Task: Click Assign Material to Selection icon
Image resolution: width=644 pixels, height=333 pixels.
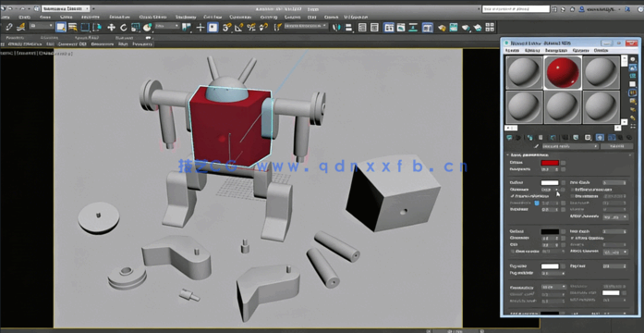Action: [x=530, y=138]
